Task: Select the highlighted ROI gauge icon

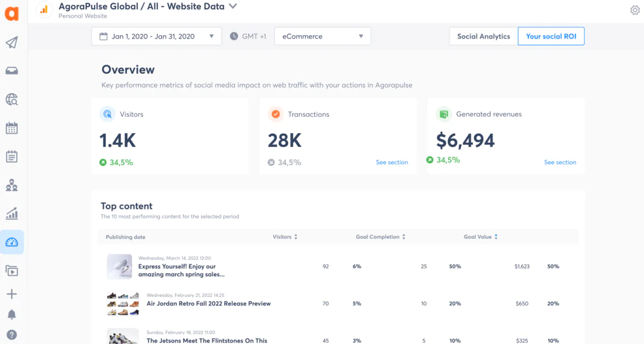Action: 12,242
